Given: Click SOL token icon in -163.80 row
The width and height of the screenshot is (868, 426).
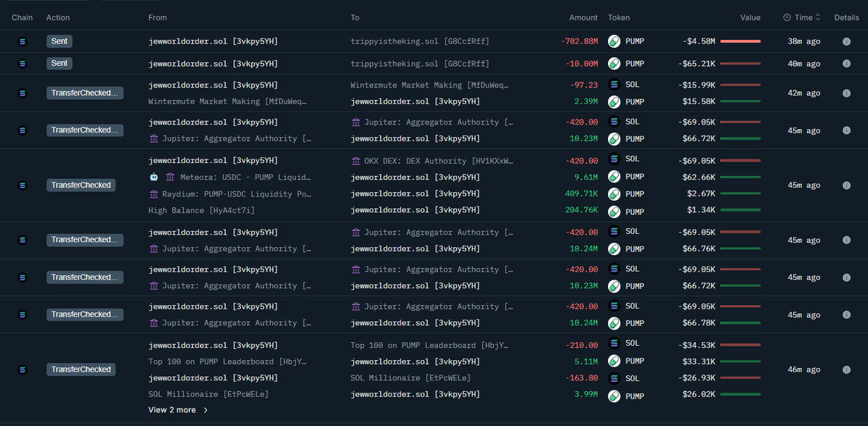Looking at the screenshot, I should (614, 378).
